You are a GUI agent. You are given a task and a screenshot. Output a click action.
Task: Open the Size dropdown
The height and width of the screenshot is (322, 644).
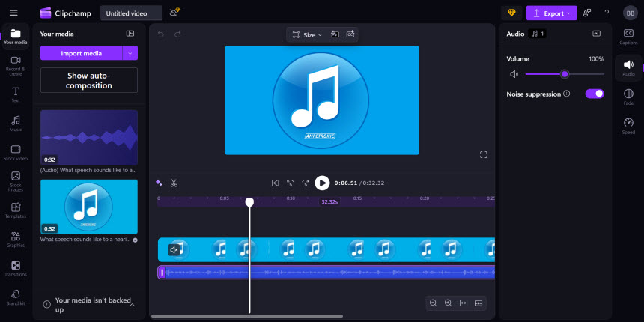point(307,35)
